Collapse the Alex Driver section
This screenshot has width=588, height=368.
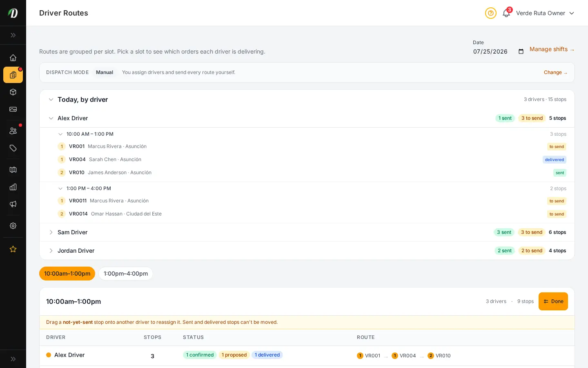(51, 118)
